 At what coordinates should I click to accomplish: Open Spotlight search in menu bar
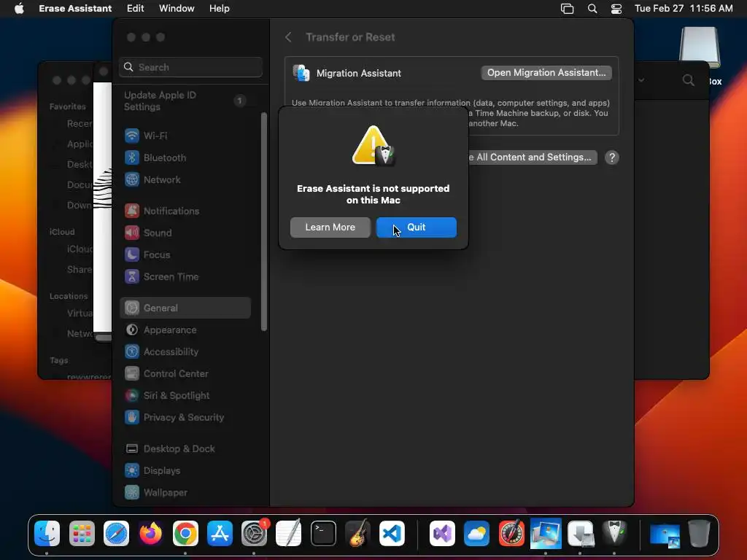pos(592,9)
